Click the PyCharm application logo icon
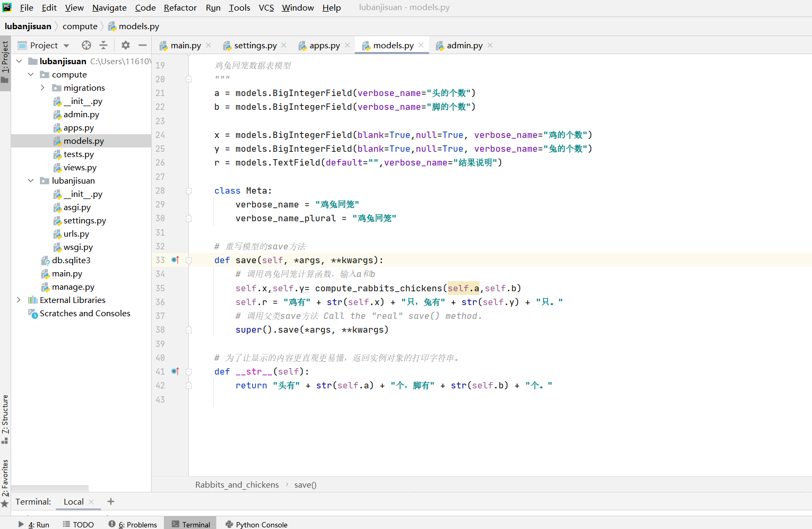The width and height of the screenshot is (812, 529). click(7, 7)
